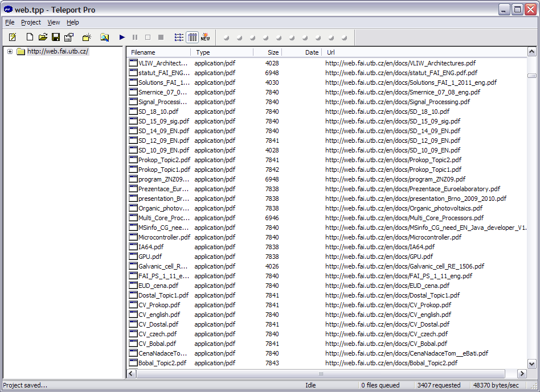Click the horizontal scrollbar thumb
Screen dimensions: 540x392
pyautogui.click(x=321, y=374)
